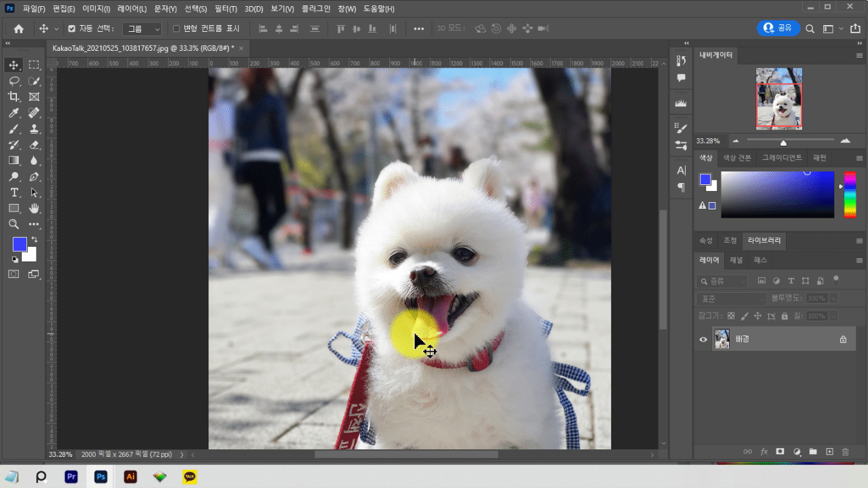868x488 pixels.
Task: Toggle lock image pixels brush icon
Action: click(745, 316)
